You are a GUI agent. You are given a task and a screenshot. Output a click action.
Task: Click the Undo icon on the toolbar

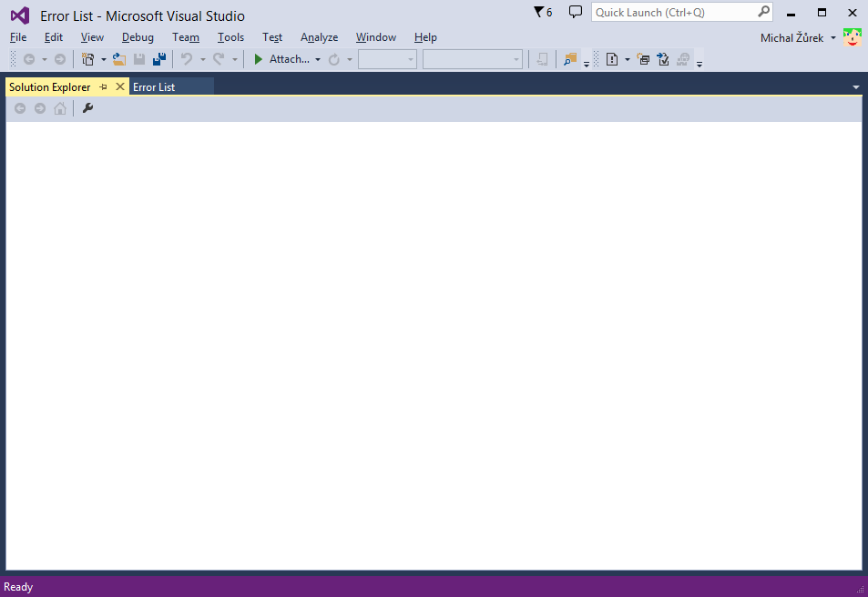185,58
